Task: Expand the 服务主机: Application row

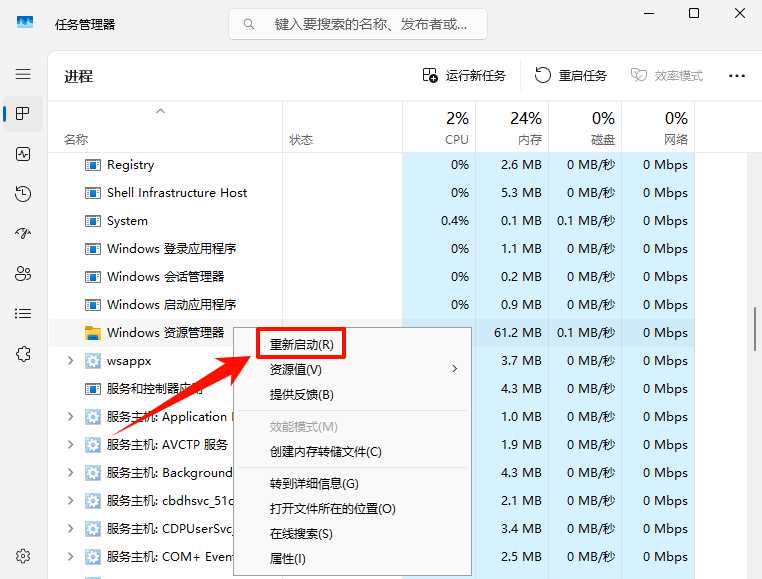Action: point(70,417)
